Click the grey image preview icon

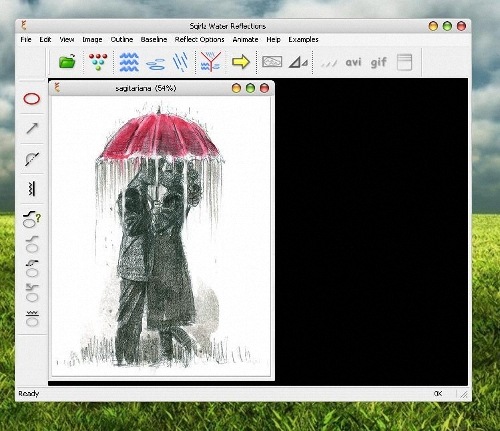(272, 62)
